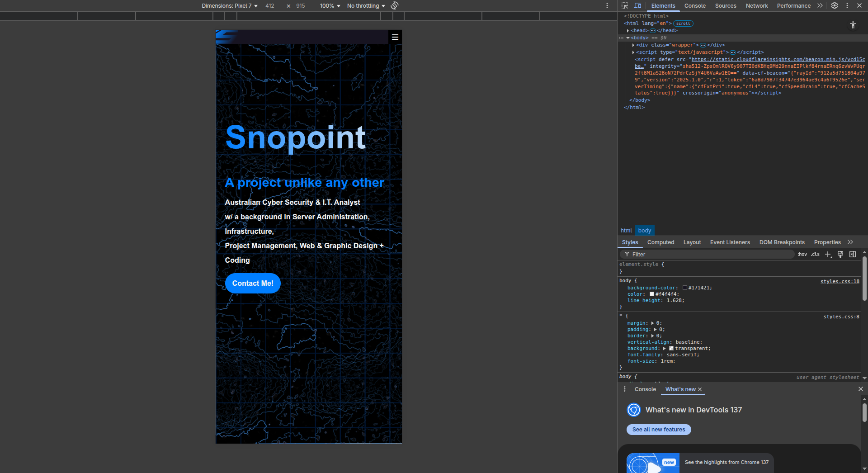Close the DevTools panel
Viewport: 868px width, 473px height.
[859, 6]
